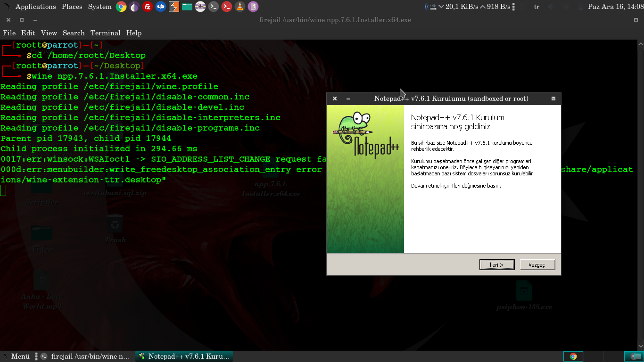Open the Burp Suite launcher icon
644x362 pixels.
click(174, 7)
